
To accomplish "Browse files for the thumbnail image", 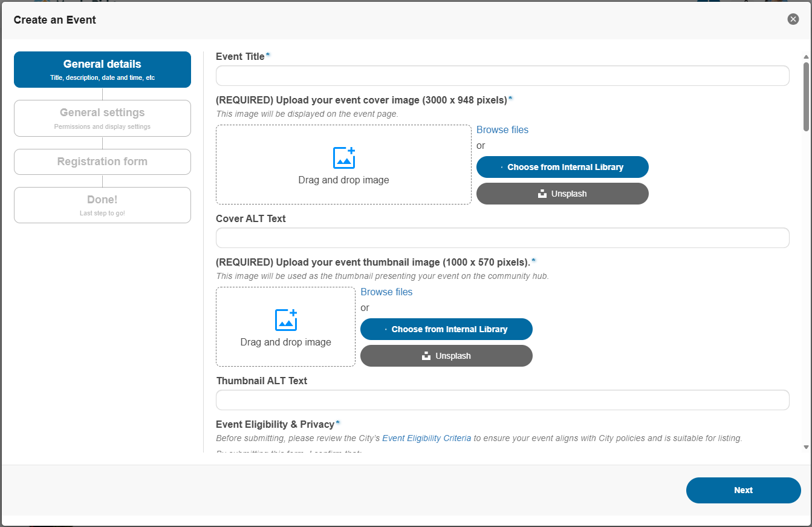I will [x=386, y=292].
